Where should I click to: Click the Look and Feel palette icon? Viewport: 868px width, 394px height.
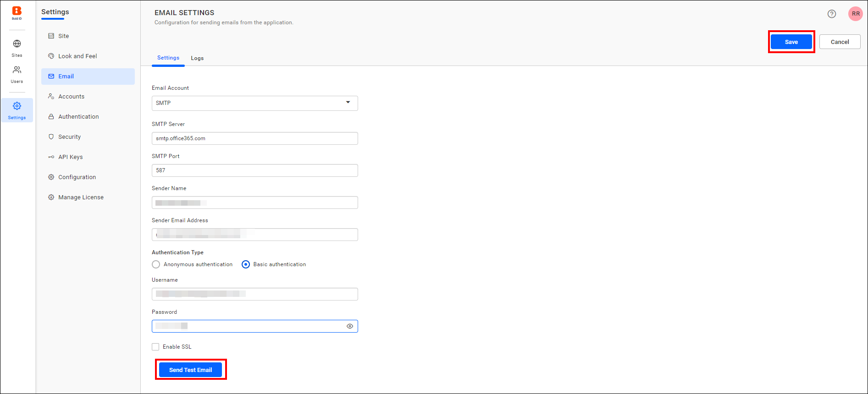click(51, 56)
